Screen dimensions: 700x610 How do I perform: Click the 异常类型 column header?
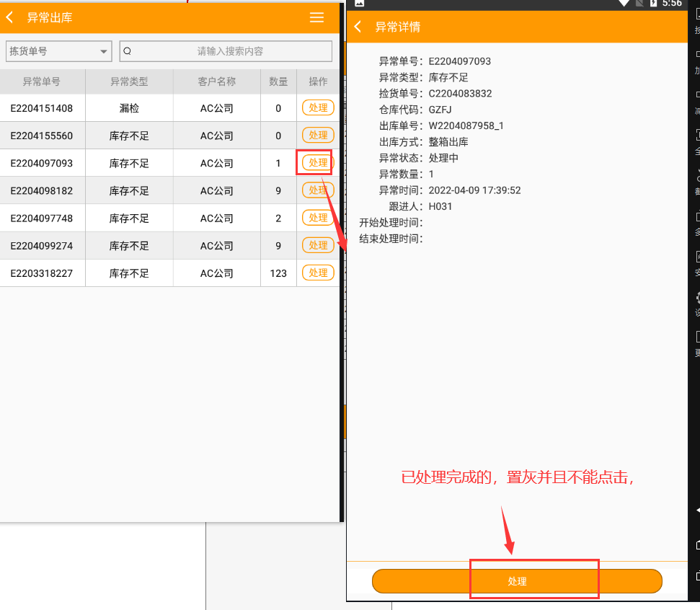(129, 81)
